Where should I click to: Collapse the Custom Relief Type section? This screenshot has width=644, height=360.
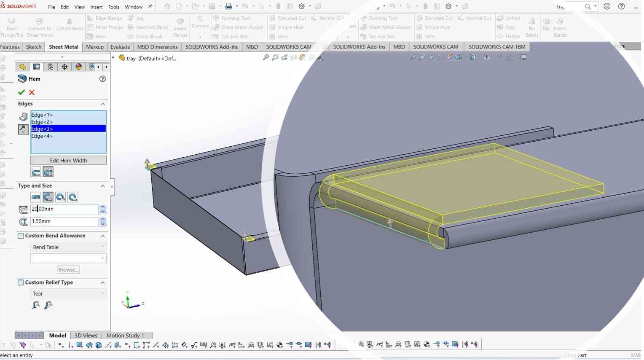102,282
